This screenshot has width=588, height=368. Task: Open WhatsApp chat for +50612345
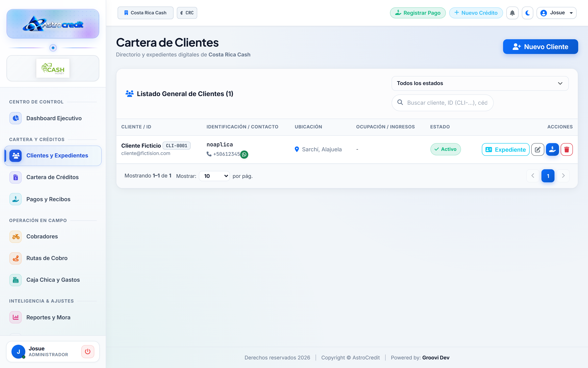click(x=244, y=154)
